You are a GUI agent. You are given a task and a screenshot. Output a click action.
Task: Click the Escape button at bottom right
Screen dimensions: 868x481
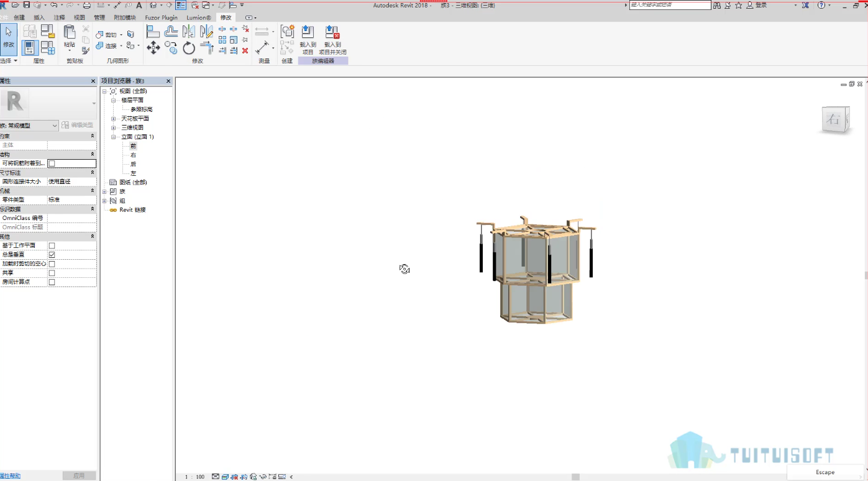coord(825,472)
